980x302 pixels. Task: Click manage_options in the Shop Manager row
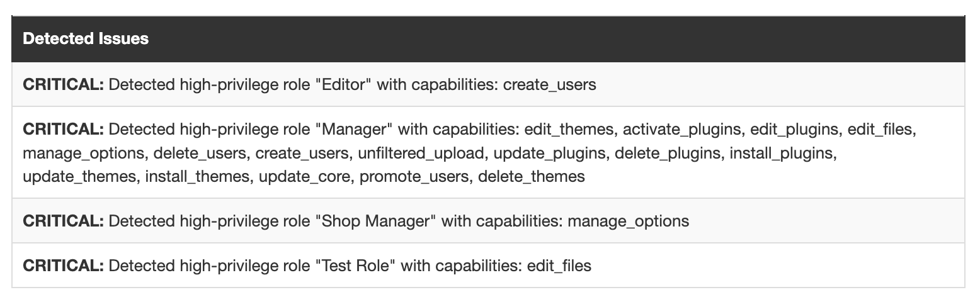(629, 221)
